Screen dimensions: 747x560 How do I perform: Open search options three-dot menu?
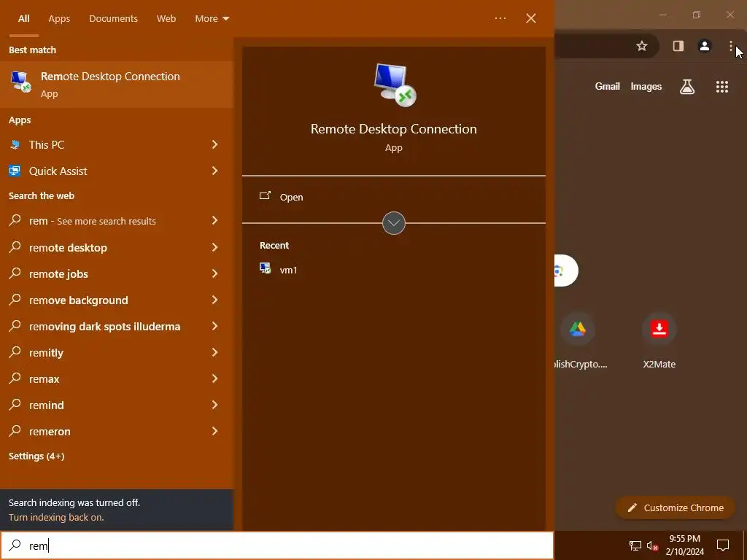500,18
